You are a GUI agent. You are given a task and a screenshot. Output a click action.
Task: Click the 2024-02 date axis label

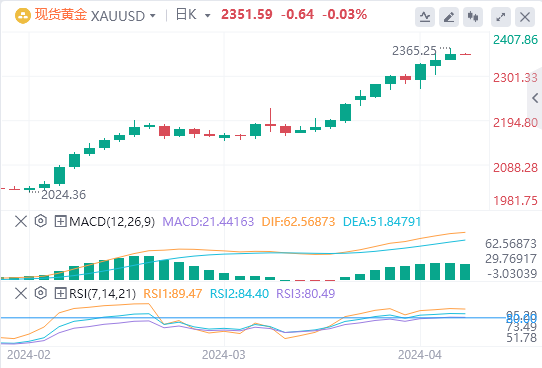coord(29,355)
